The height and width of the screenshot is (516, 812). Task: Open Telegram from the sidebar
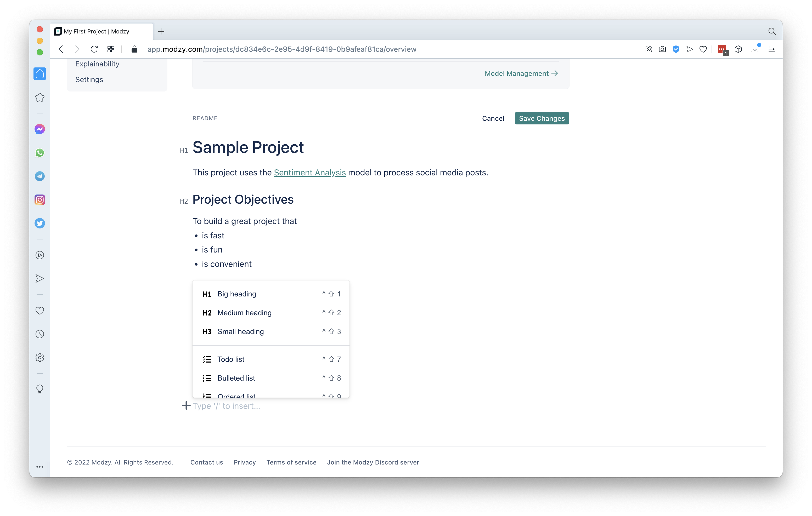[x=40, y=176]
